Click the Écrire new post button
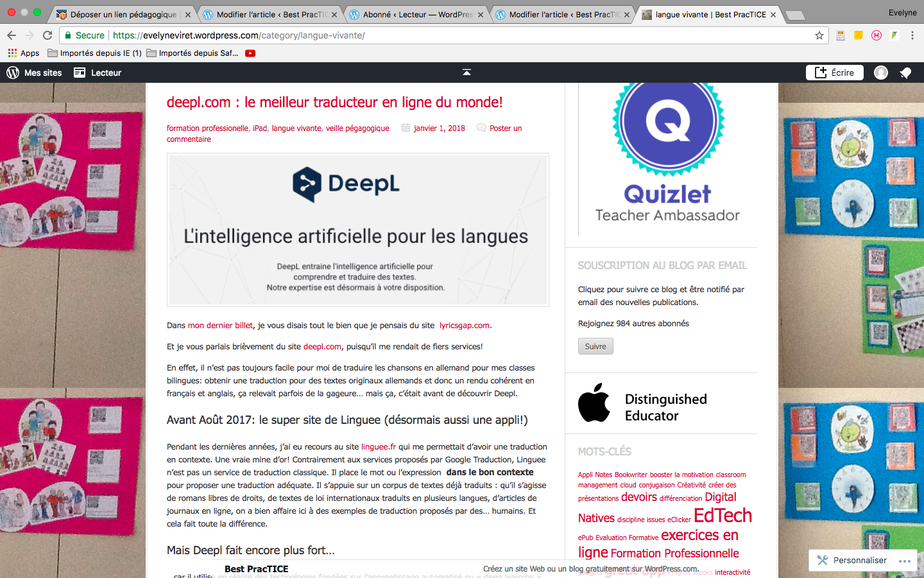The image size is (924, 578). (x=834, y=73)
